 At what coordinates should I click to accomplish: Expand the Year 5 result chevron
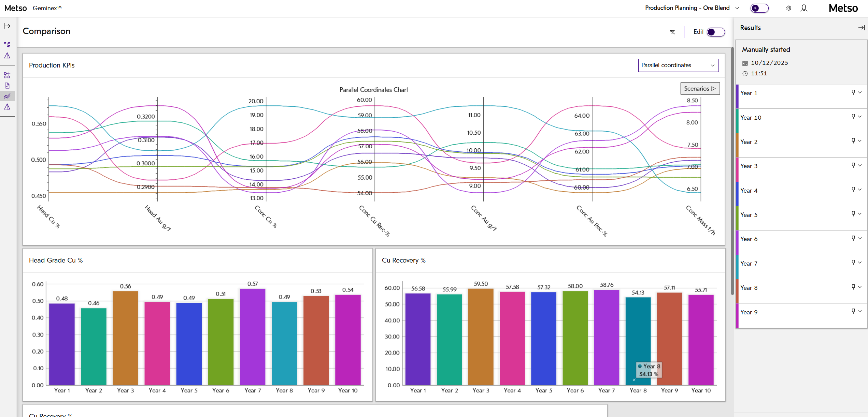(x=860, y=214)
